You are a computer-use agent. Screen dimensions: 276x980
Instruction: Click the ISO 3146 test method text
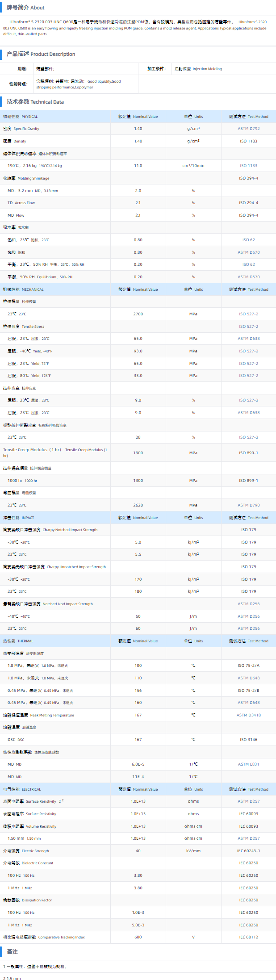pyautogui.click(x=248, y=740)
